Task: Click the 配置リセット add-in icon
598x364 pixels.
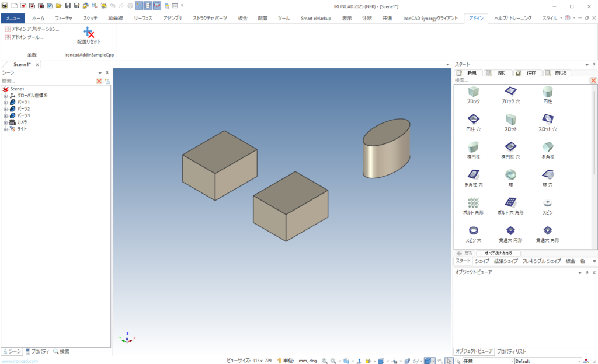Action: (89, 35)
